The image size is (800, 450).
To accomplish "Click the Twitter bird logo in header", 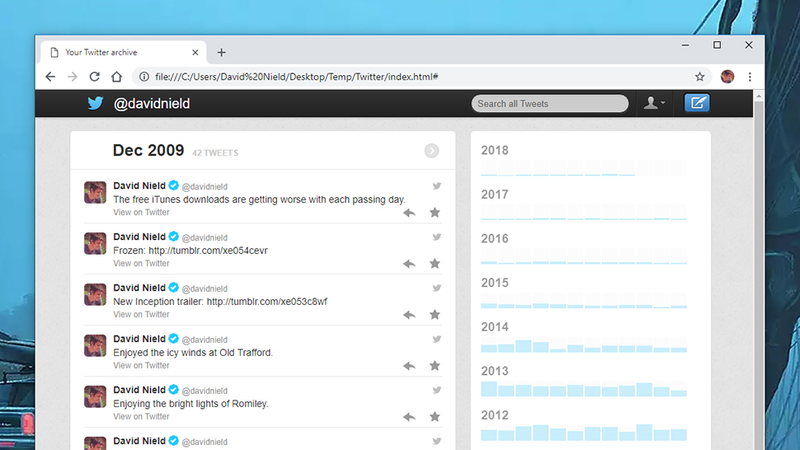I will point(95,103).
